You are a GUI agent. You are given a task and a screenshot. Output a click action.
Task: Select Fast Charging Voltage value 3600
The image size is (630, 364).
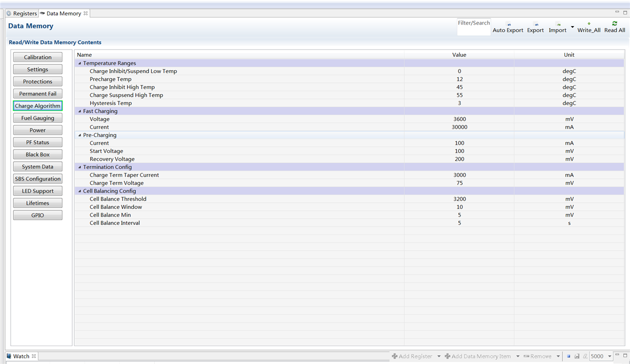pos(459,119)
